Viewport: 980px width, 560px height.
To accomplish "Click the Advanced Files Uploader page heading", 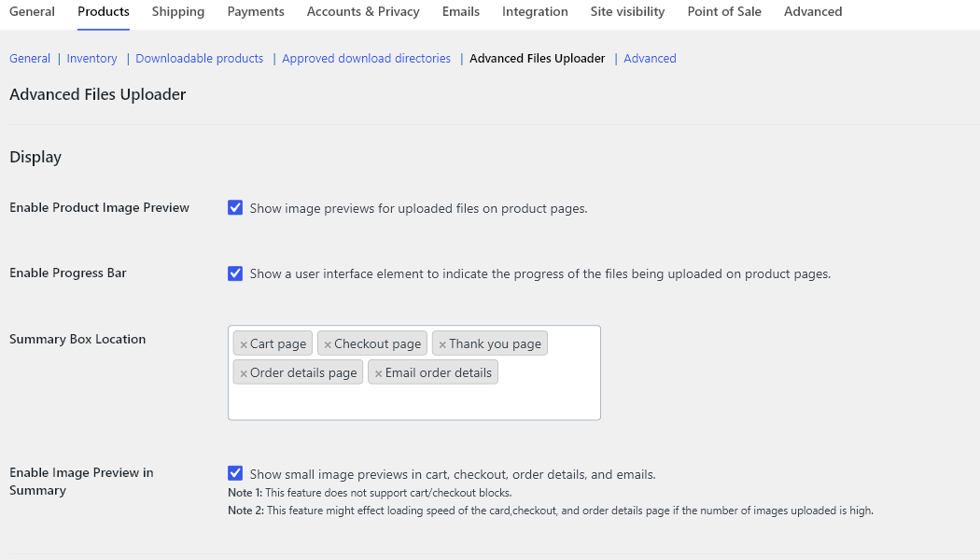I will click(x=97, y=94).
